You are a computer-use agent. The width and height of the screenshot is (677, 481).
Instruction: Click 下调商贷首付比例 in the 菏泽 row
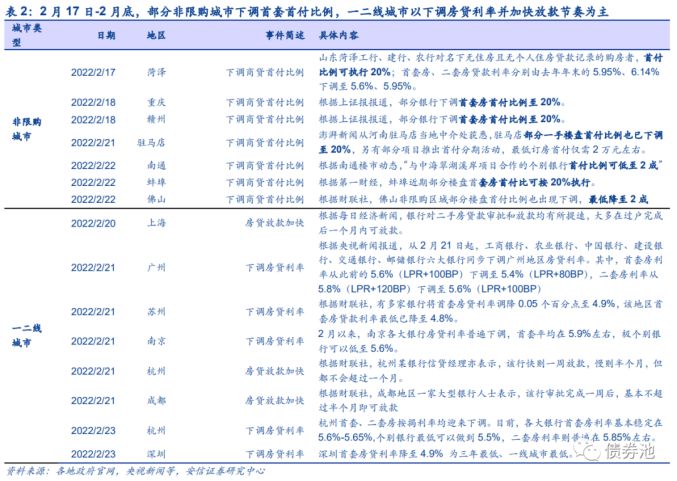pyautogui.click(x=265, y=72)
